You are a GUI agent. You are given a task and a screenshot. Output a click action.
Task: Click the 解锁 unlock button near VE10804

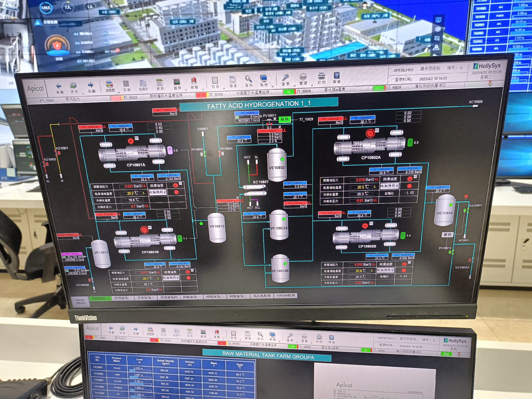tap(447, 234)
